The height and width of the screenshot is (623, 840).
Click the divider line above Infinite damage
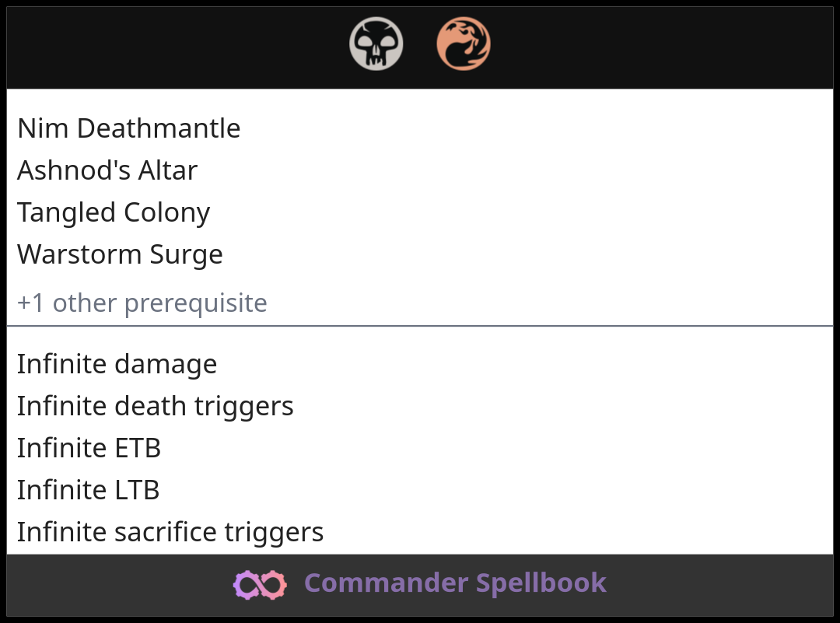[x=420, y=325]
